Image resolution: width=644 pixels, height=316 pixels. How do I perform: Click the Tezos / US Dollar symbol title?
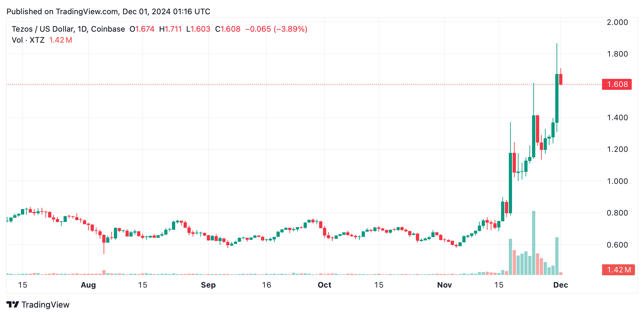coord(68,29)
